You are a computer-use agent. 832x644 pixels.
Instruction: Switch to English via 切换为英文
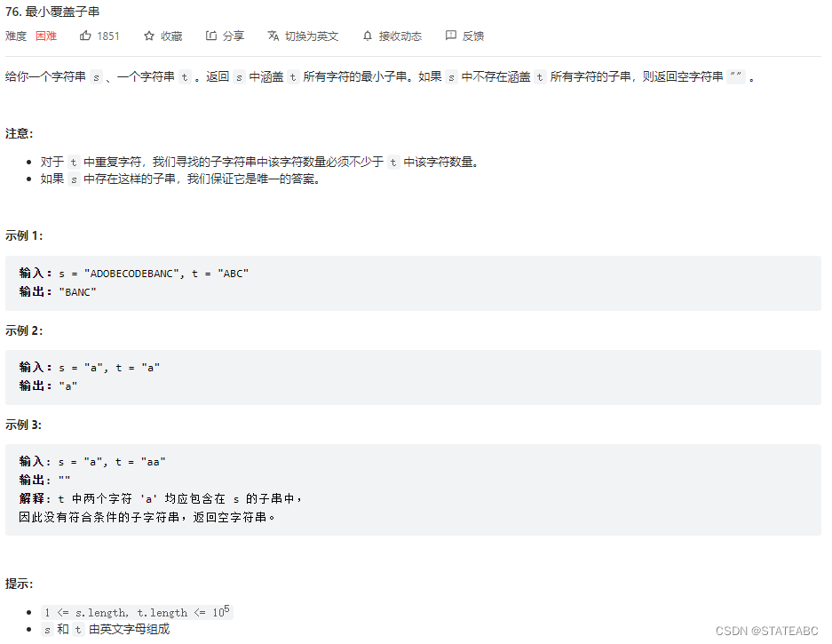(312, 36)
